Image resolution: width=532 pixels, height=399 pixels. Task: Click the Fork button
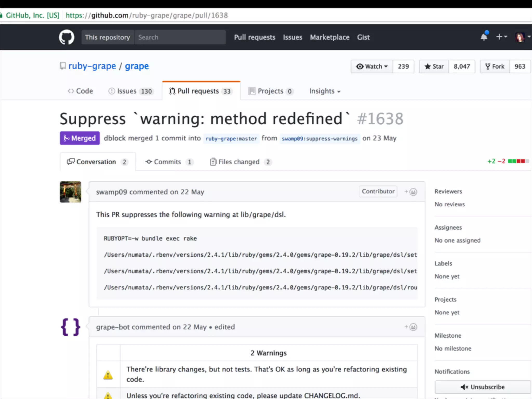pos(495,66)
